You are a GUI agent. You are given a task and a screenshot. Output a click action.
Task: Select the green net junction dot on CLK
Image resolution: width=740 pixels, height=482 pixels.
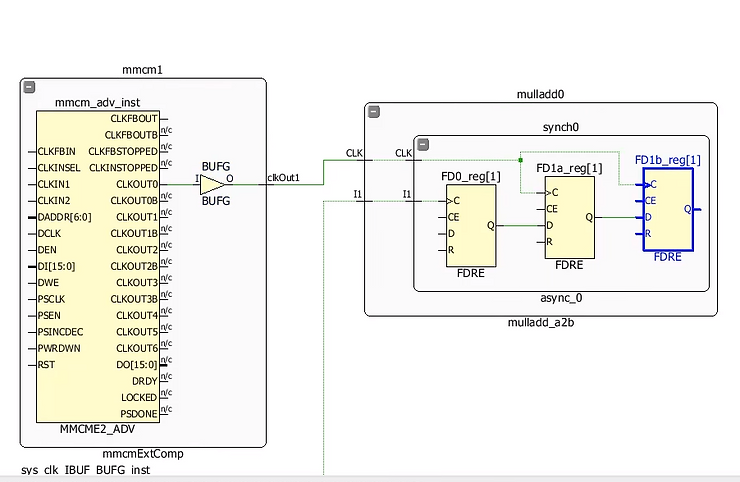tap(520, 159)
